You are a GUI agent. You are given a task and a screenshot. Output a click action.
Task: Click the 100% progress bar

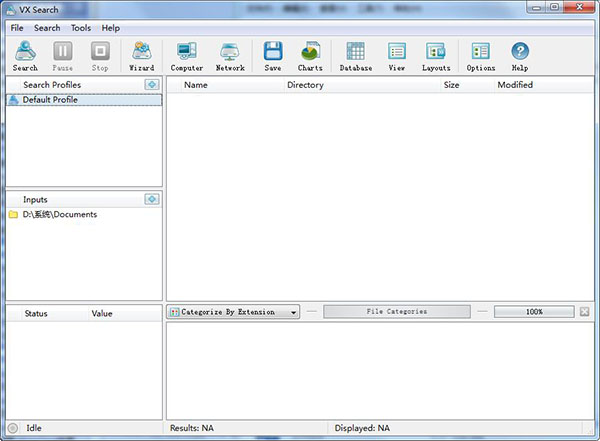[x=534, y=312]
